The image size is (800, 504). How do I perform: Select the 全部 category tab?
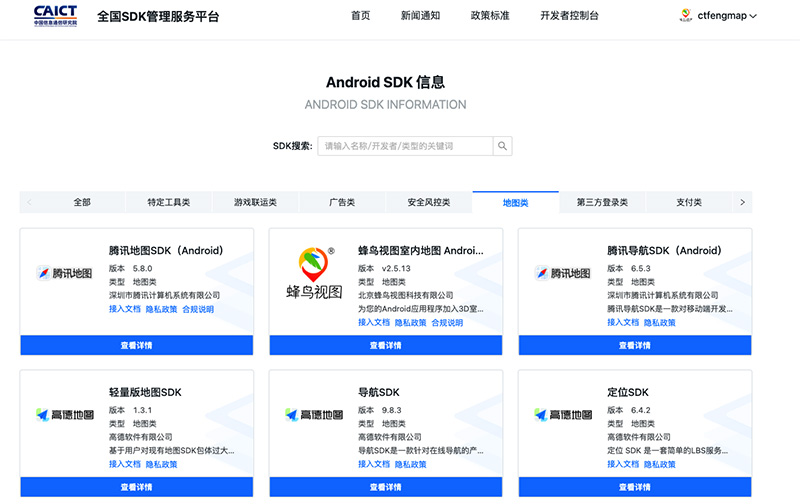point(82,203)
